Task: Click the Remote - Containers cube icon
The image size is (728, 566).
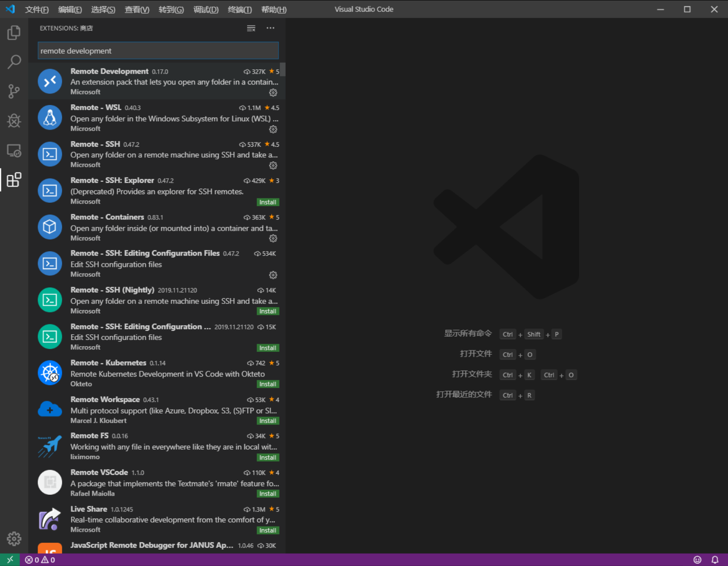Action: click(50, 227)
